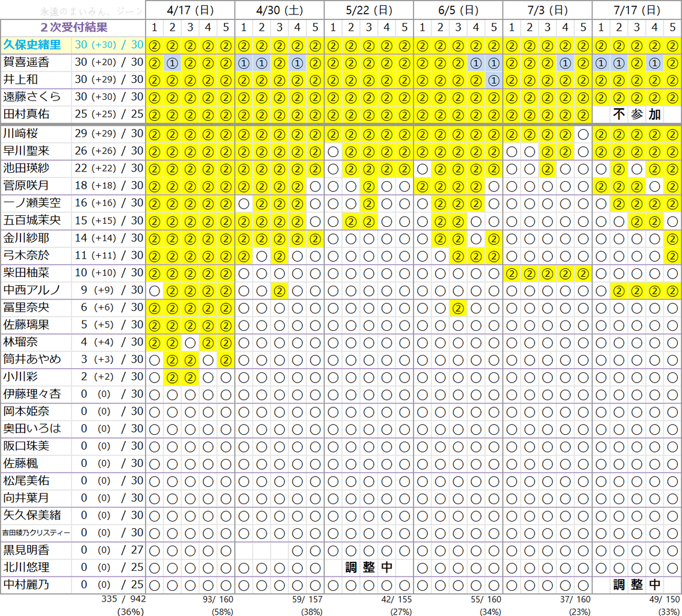
Task: Select the 37/ 160 column total
Action: [575, 600]
